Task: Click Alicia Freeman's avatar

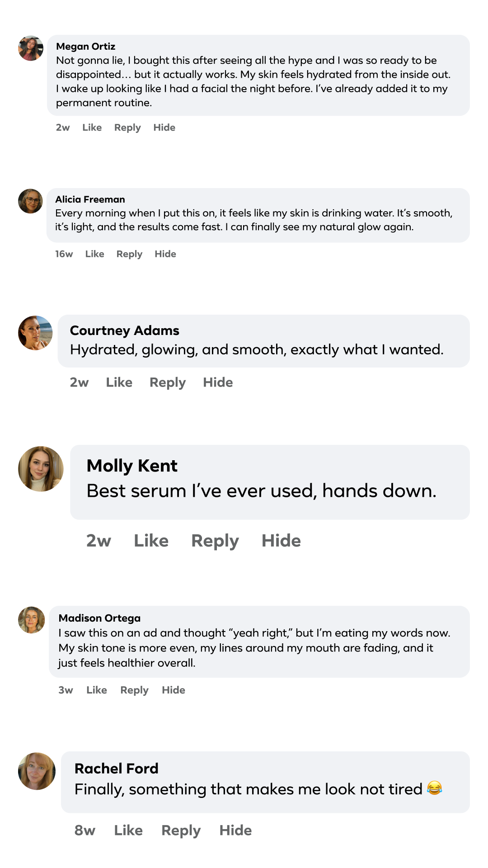Action: click(x=30, y=201)
